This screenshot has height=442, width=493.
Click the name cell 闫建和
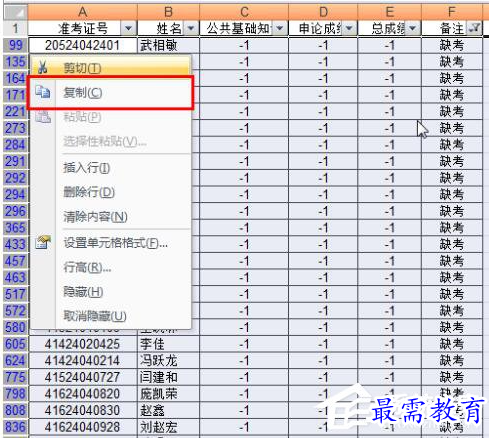(168, 377)
